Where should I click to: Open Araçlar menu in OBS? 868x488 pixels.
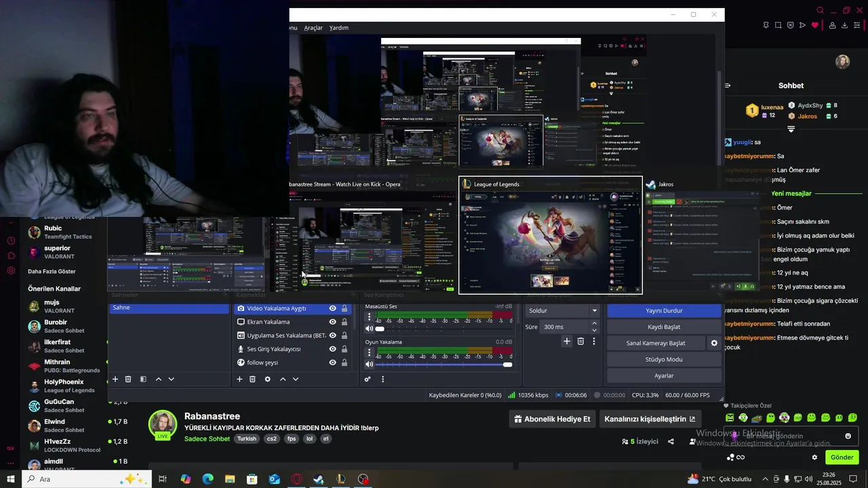pyautogui.click(x=313, y=28)
